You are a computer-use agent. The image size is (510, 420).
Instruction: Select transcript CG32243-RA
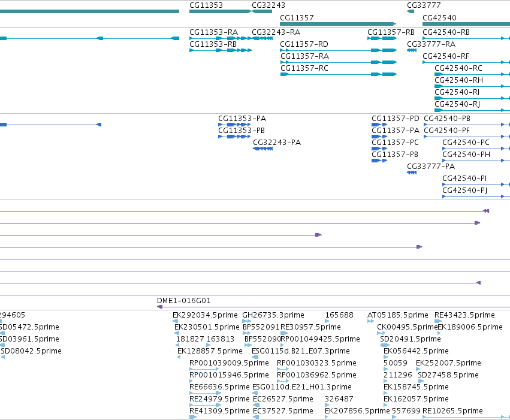point(276,32)
